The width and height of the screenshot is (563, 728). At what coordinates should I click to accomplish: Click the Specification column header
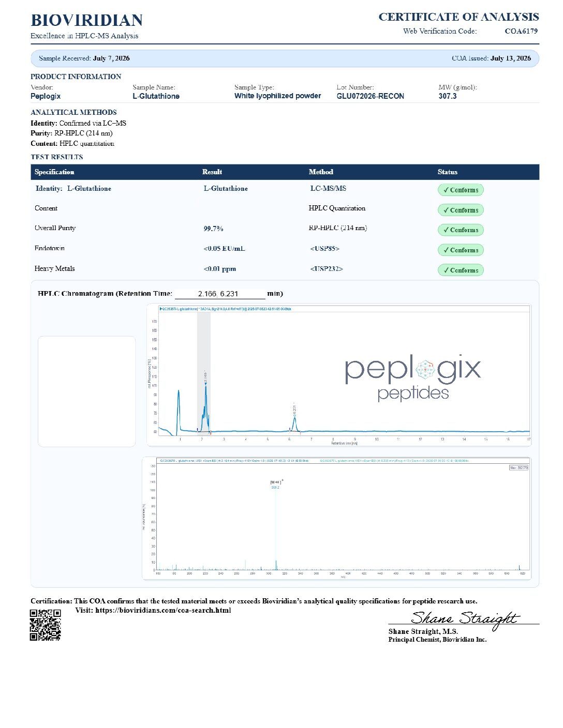(x=54, y=172)
